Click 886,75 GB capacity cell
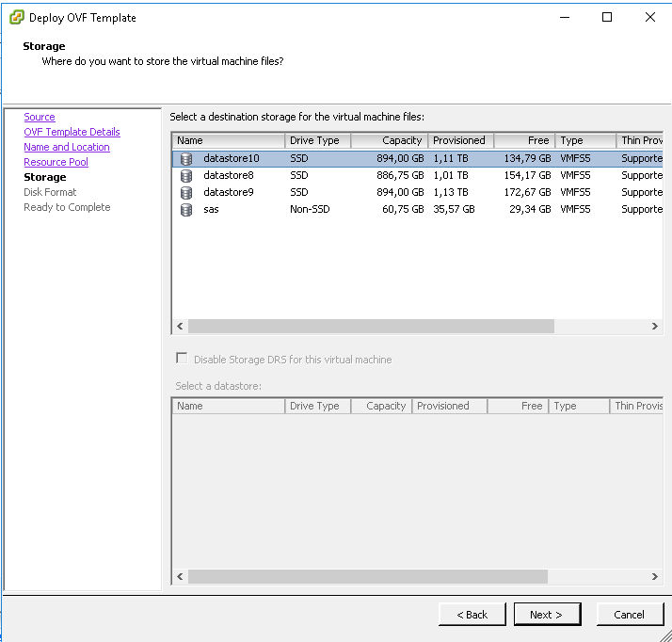This screenshot has height=642, width=672. 400,175
